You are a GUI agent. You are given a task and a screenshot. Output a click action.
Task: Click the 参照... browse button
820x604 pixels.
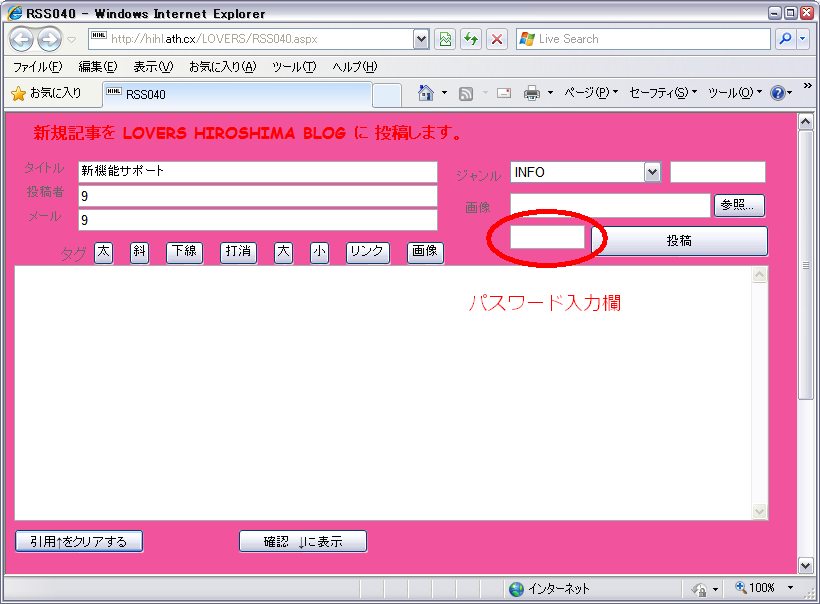coord(739,206)
